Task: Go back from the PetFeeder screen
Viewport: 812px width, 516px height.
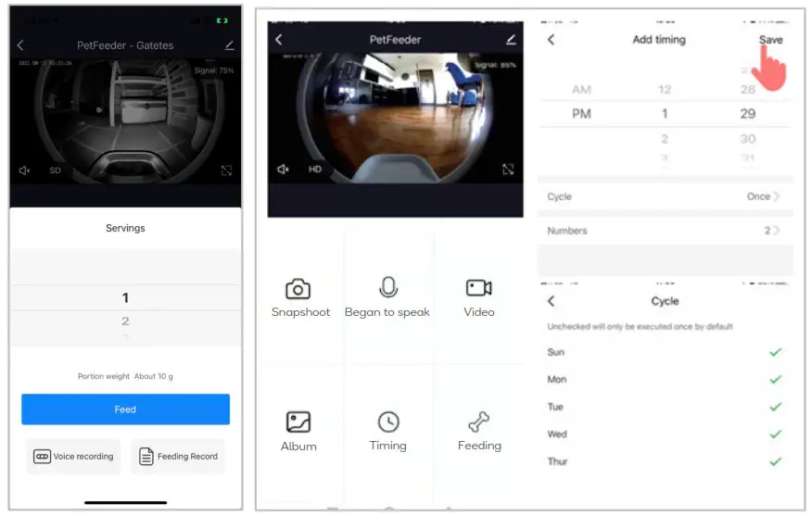Action: click(x=279, y=39)
